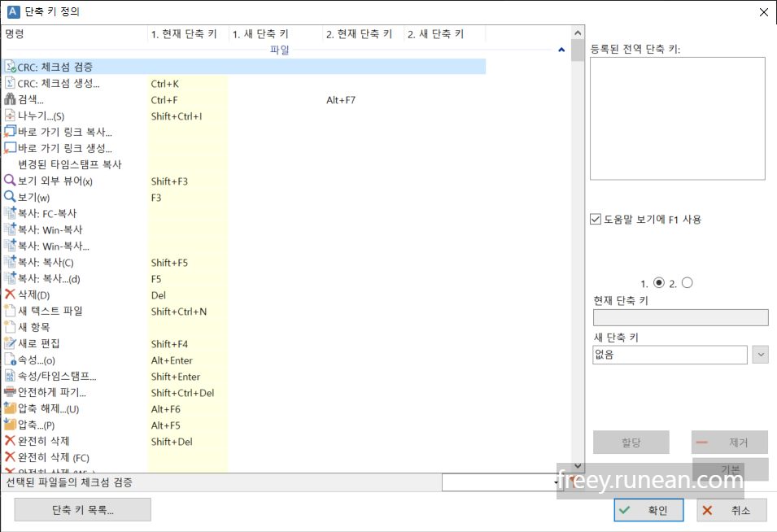
Task: Click the 새로 편집 pencil icon
Action: point(10,343)
